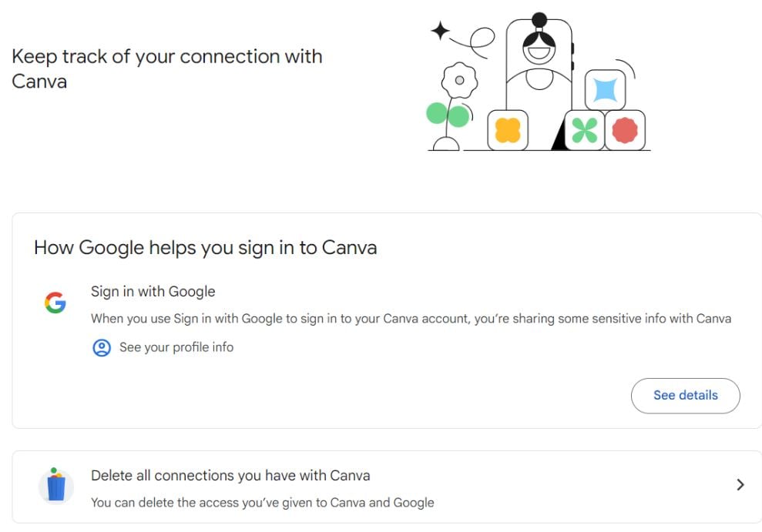Click 'You can delete the access' description
This screenshot has height=532, width=762.
click(x=263, y=503)
